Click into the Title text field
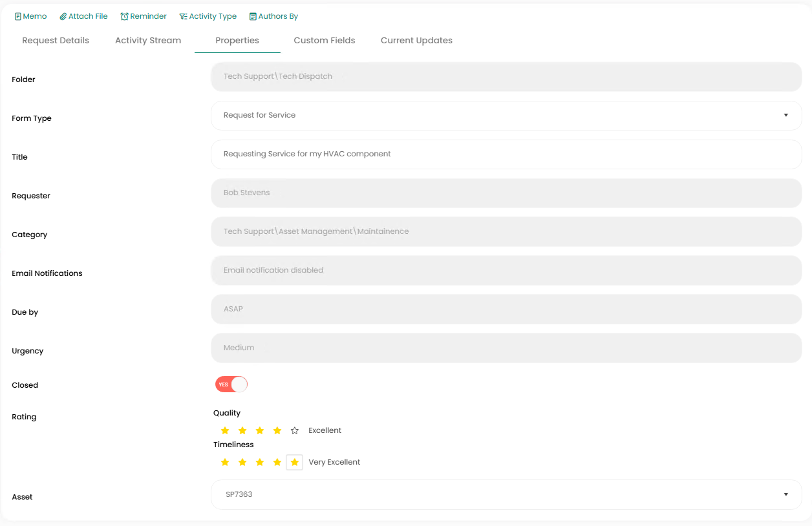Image resolution: width=812 pixels, height=526 pixels. (x=506, y=154)
